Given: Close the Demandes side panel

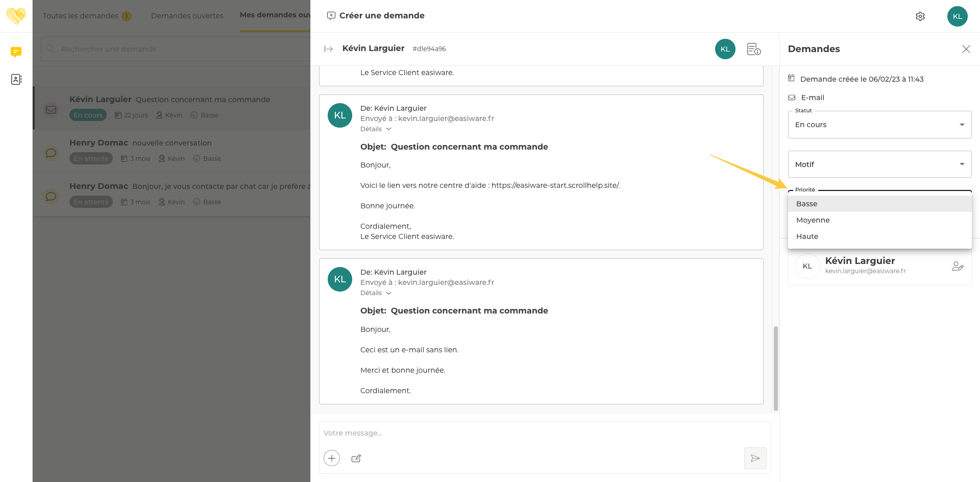Looking at the screenshot, I should [x=966, y=49].
